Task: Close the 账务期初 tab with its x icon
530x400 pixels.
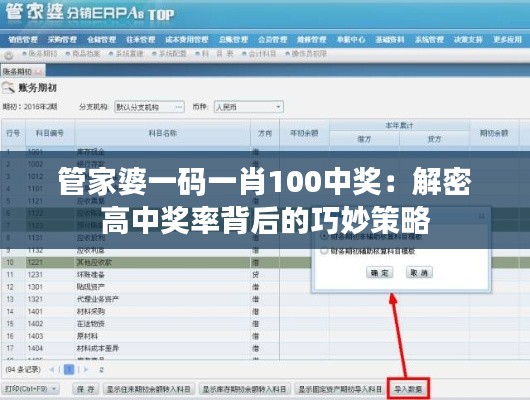Action: click(x=39, y=71)
